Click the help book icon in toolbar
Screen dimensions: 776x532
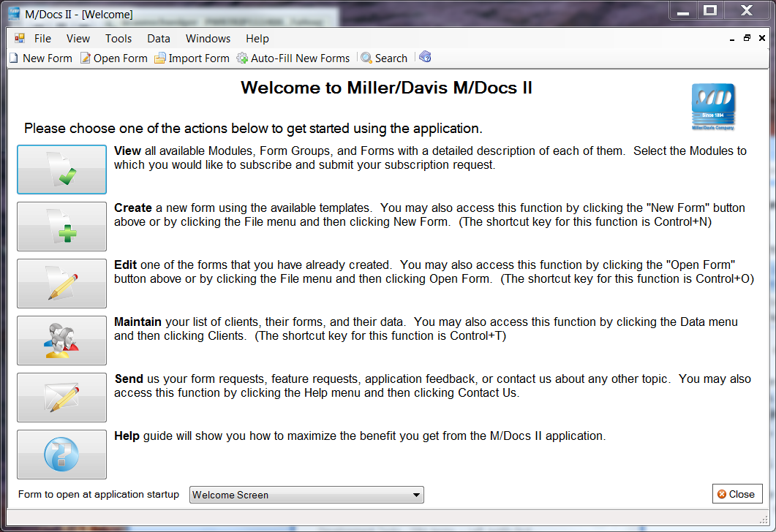coord(425,57)
